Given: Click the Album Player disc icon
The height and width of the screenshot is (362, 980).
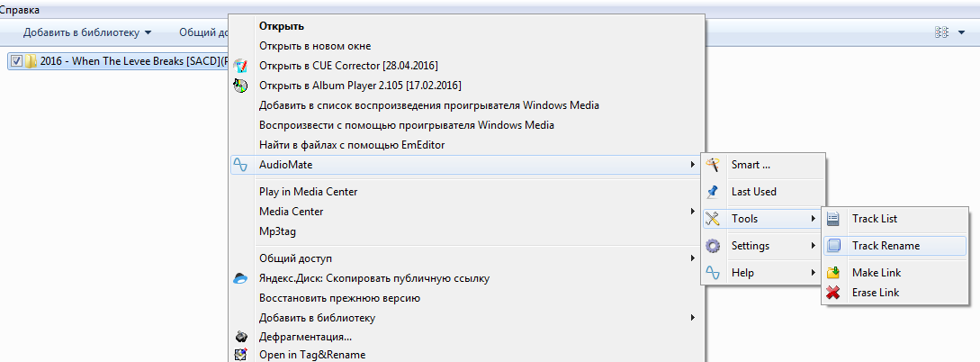Looking at the screenshot, I should (240, 86).
